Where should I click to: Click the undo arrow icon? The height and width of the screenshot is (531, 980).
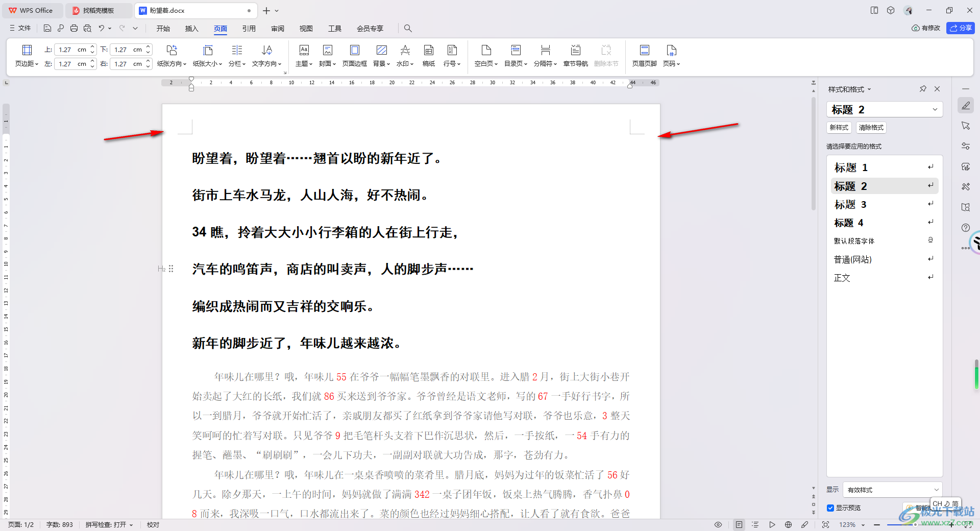[x=102, y=28]
